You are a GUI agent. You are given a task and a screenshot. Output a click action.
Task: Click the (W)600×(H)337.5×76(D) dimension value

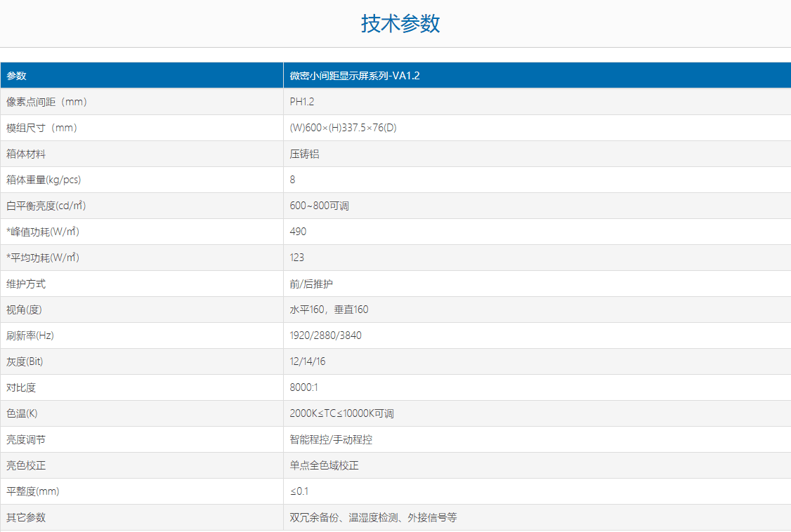344,128
